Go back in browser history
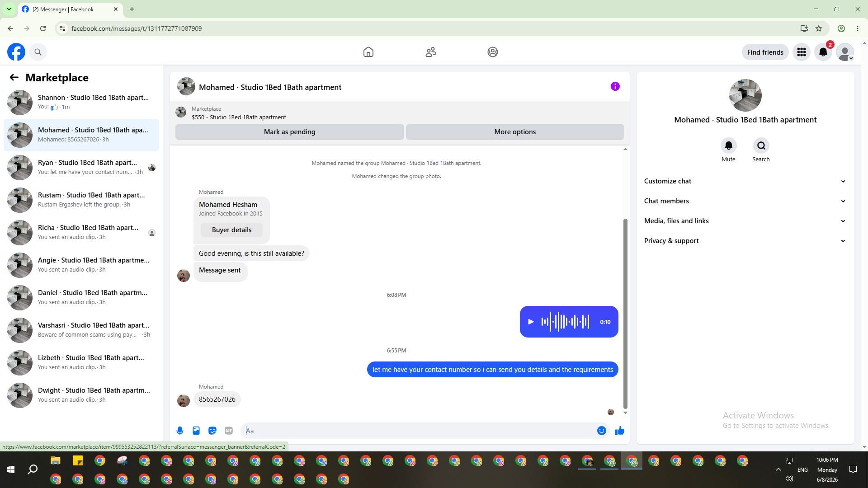The image size is (868, 488). point(10,28)
